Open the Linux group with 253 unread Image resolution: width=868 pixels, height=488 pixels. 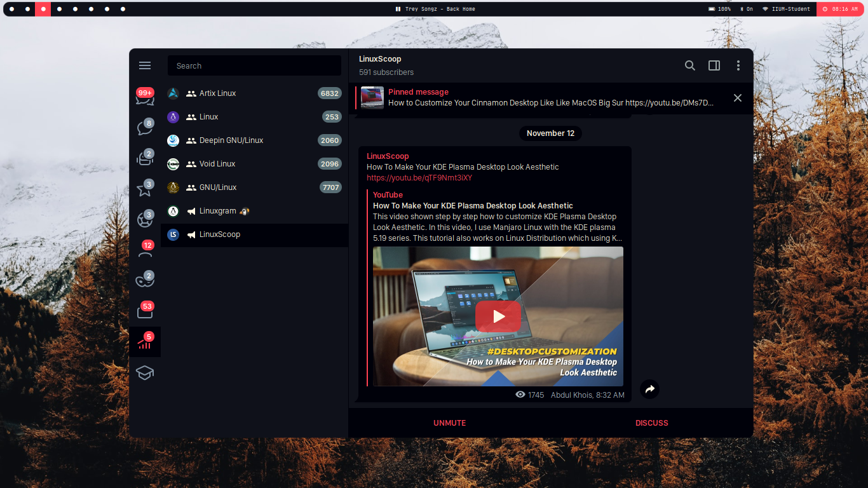coord(254,117)
